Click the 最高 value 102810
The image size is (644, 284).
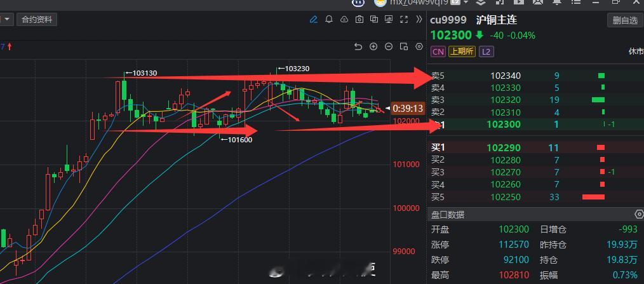point(514,275)
